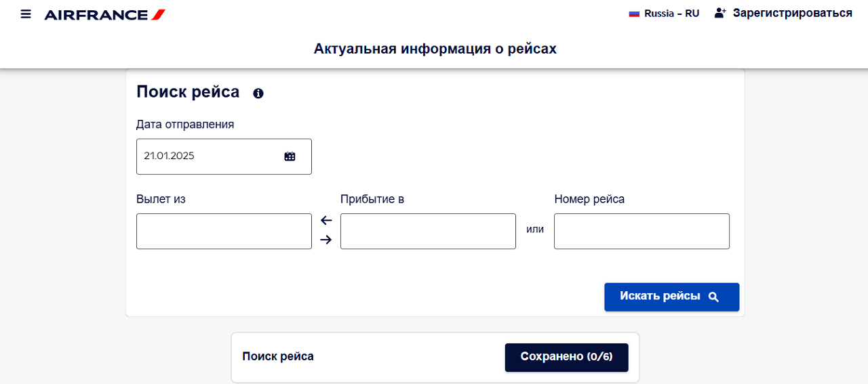
Task: Click the Прибытие в label
Action: click(372, 199)
